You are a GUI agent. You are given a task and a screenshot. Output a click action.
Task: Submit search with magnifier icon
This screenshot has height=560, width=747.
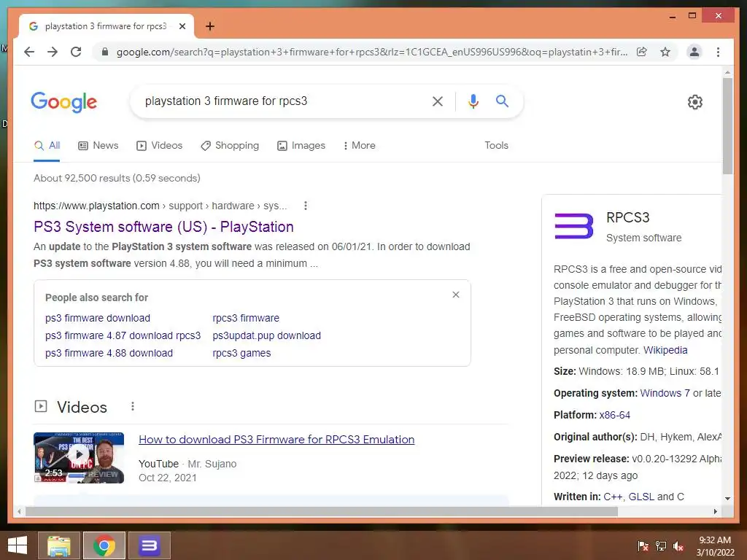(502, 101)
